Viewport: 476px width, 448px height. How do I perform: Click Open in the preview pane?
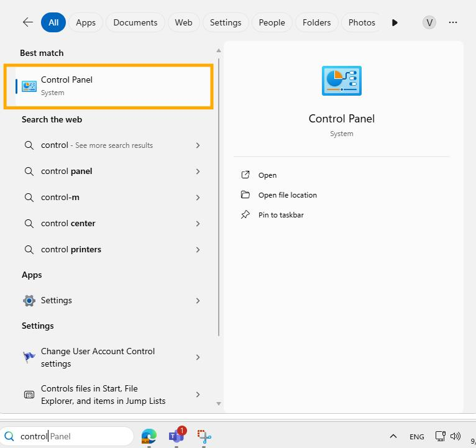(267, 175)
